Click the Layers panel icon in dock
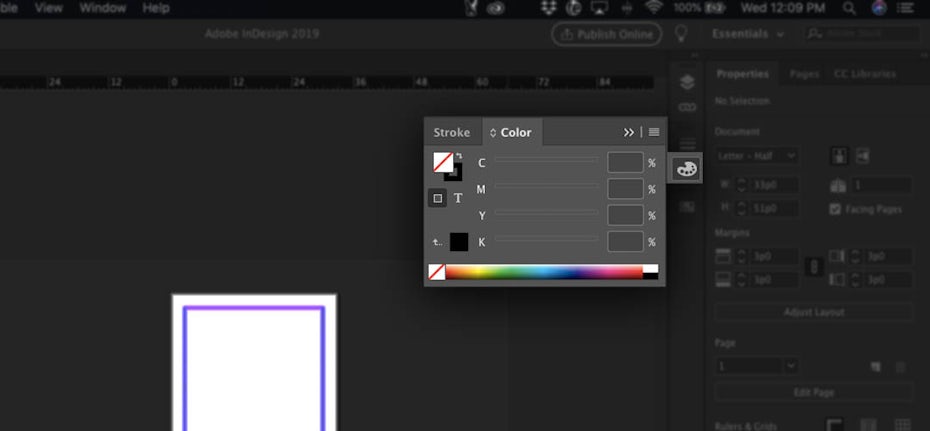Screen dimensions: 930x431 687,82
